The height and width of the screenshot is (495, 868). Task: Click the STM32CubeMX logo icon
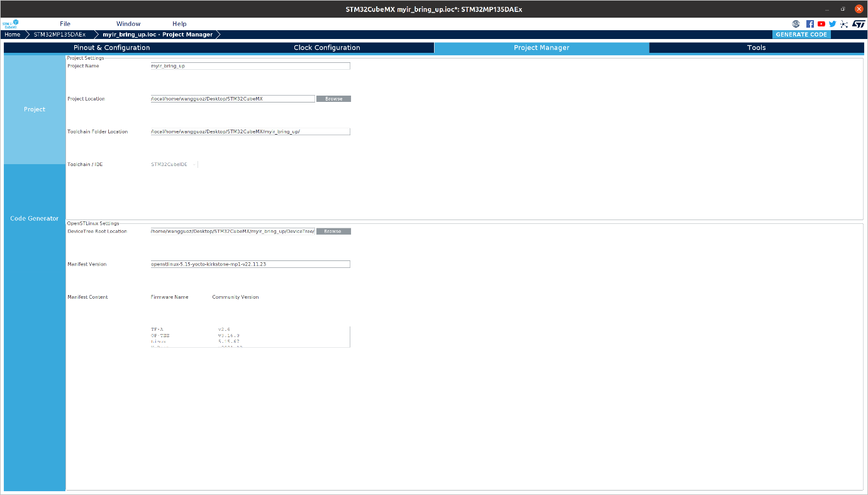click(x=11, y=24)
